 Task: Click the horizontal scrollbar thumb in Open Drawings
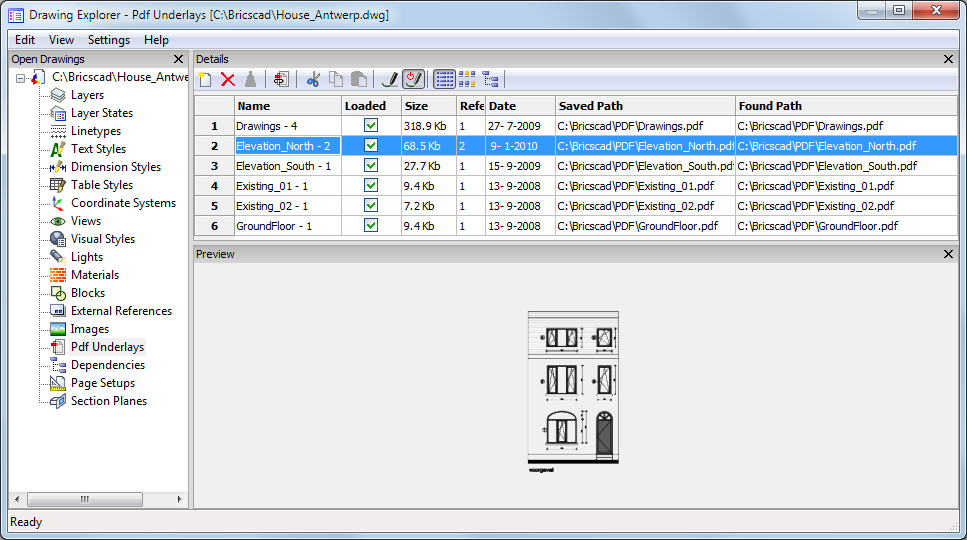[85, 499]
